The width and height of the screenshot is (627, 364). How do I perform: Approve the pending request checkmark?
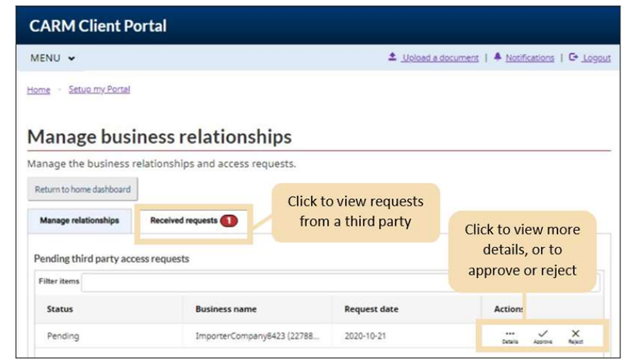[543, 334]
